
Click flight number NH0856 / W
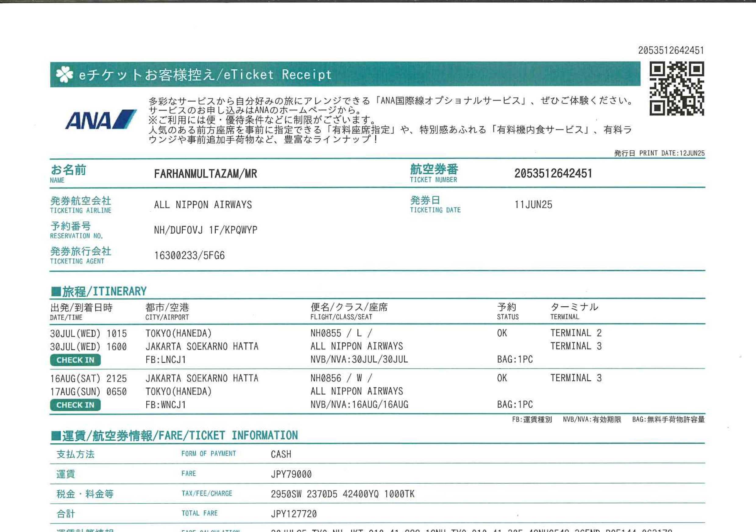(x=341, y=378)
